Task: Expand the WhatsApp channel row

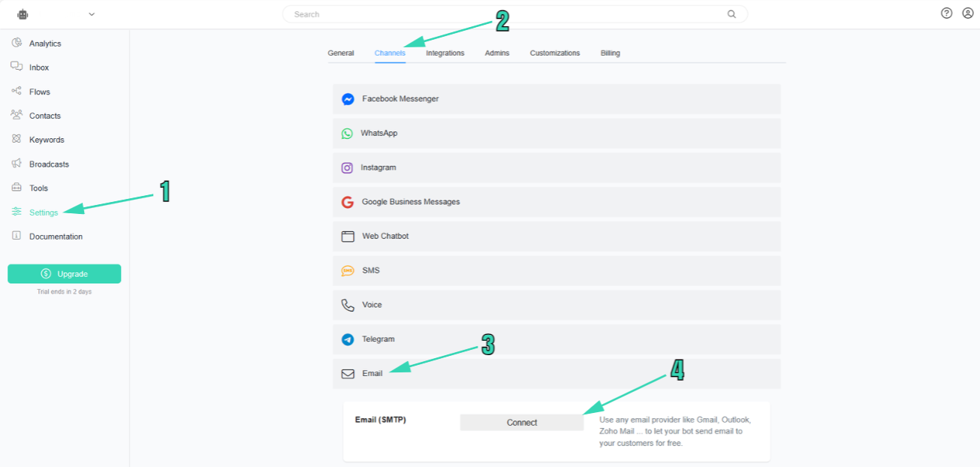Action: [556, 133]
